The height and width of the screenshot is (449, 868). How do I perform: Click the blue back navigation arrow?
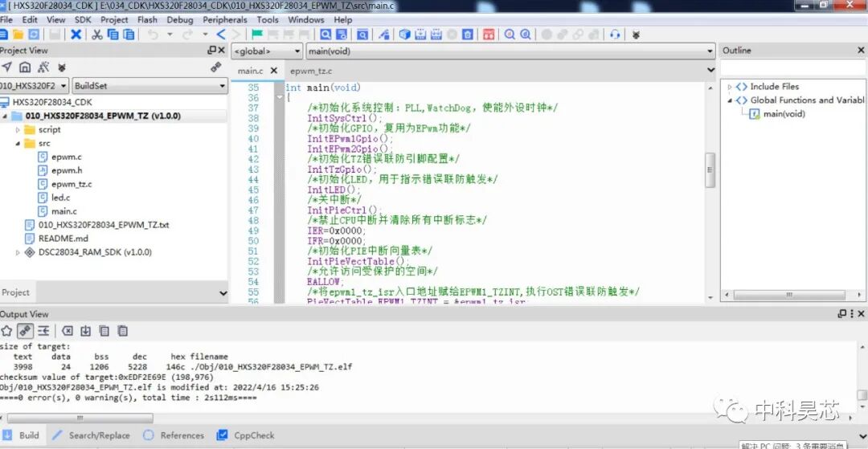click(221, 35)
